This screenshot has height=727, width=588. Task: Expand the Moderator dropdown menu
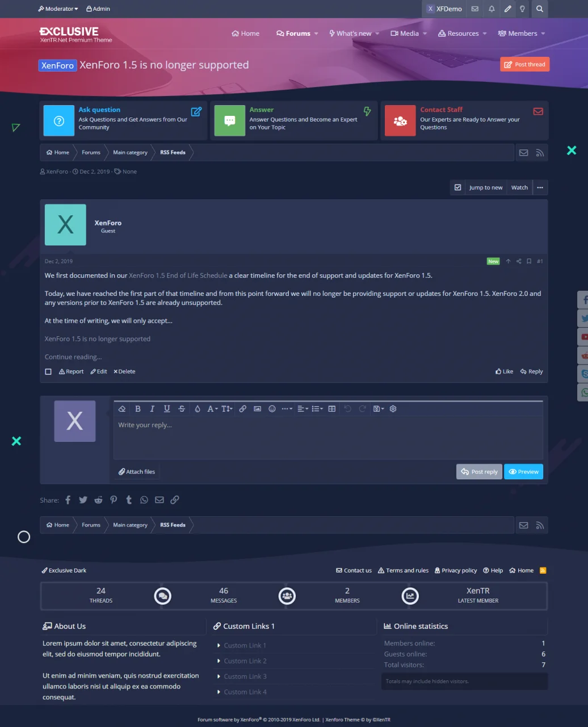58,9
